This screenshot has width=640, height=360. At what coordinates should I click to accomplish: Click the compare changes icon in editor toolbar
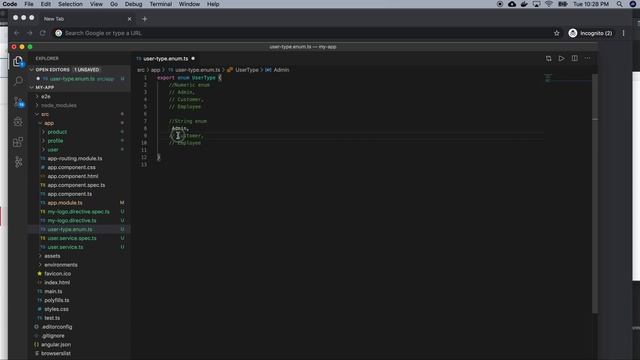548,58
